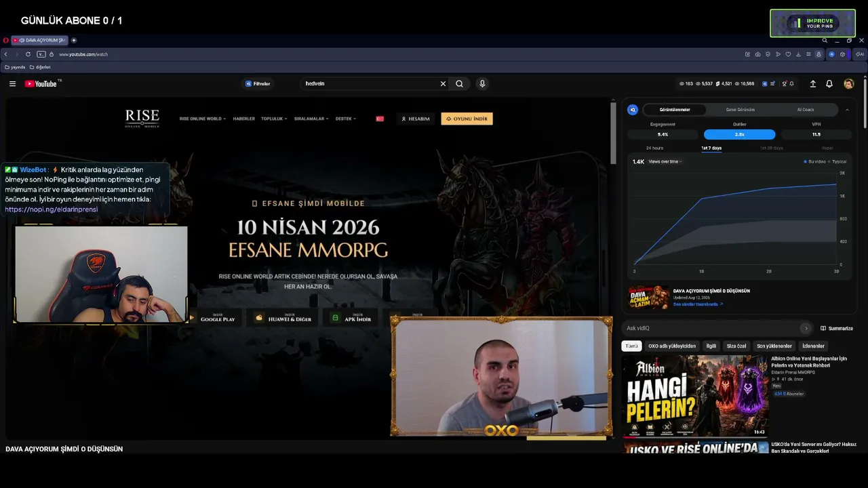Expand the Rise Online World menu
Screen dimensions: 868x488
click(203, 119)
